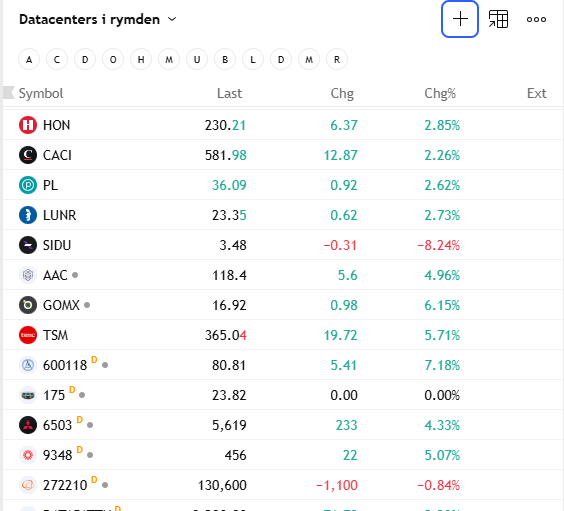Select the 272210 row in watchlist
Viewport: 564px width, 511px height.
point(283,485)
